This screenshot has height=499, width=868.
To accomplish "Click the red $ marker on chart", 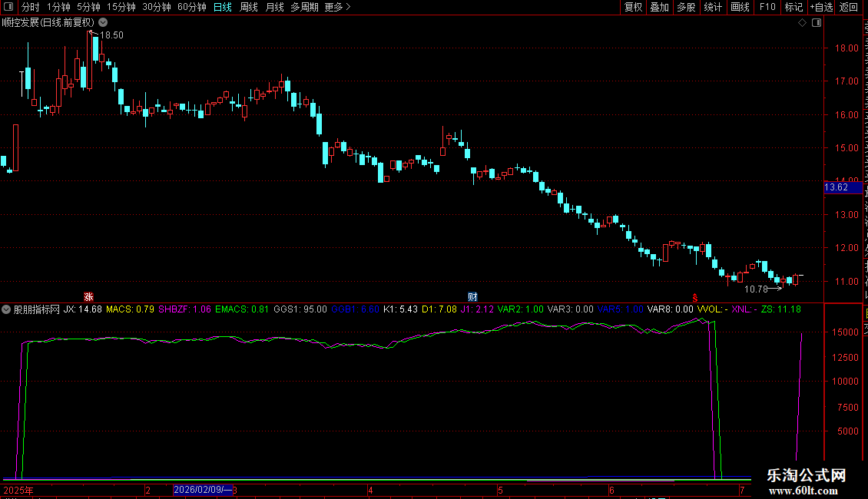I will (x=694, y=298).
